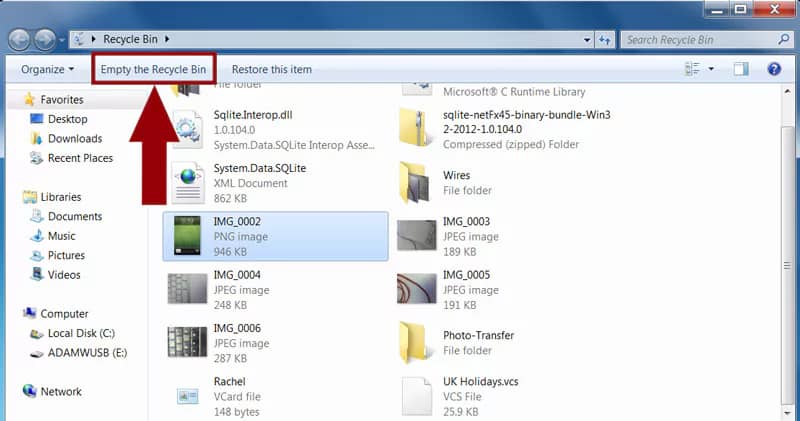This screenshot has height=421, width=800.
Task: Click the refresh icon beside address bar
Action: [x=604, y=39]
